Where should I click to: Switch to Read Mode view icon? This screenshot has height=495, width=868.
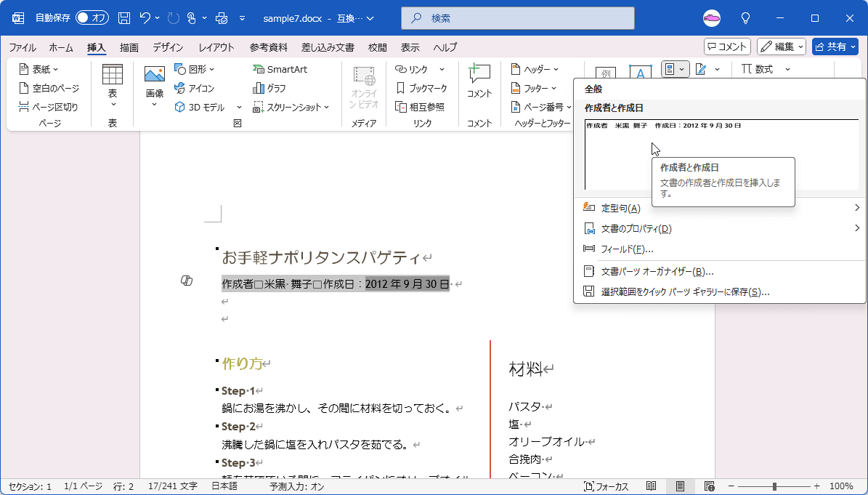pos(651,486)
